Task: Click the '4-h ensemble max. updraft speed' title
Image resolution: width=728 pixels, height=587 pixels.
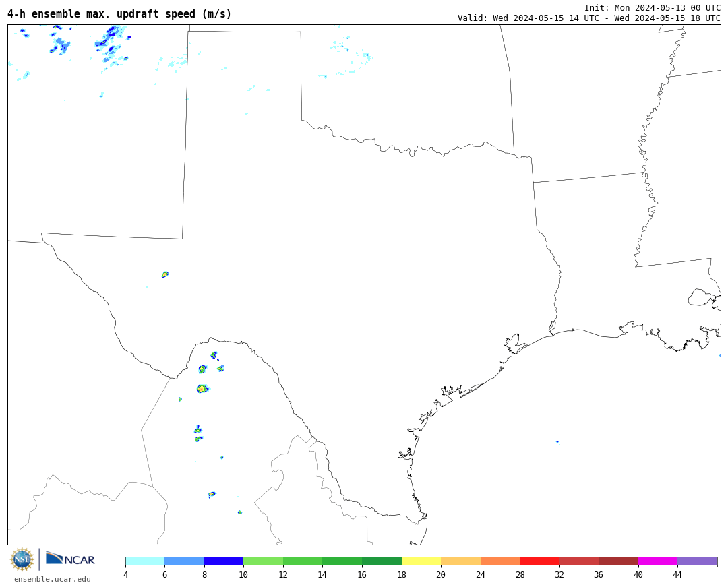Action: point(119,14)
